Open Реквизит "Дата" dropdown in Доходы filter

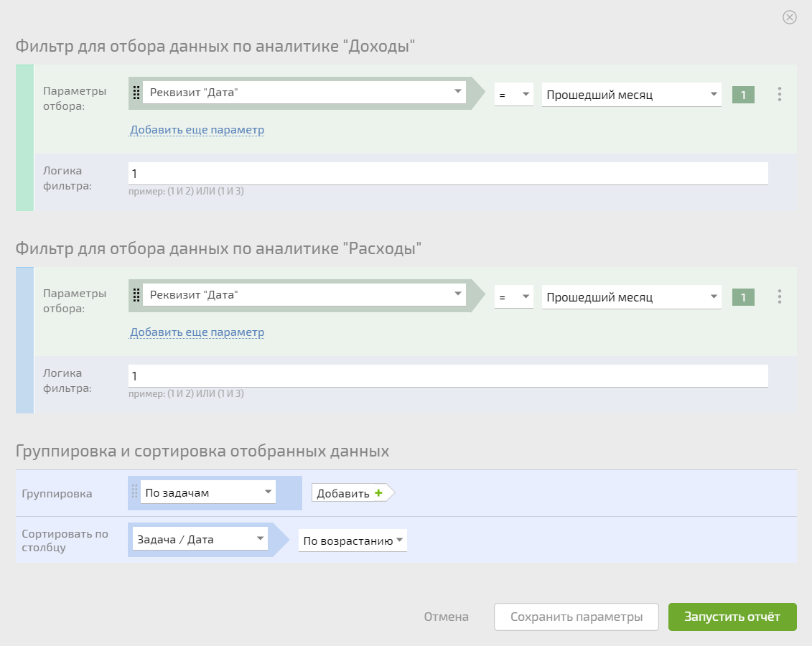click(304, 92)
